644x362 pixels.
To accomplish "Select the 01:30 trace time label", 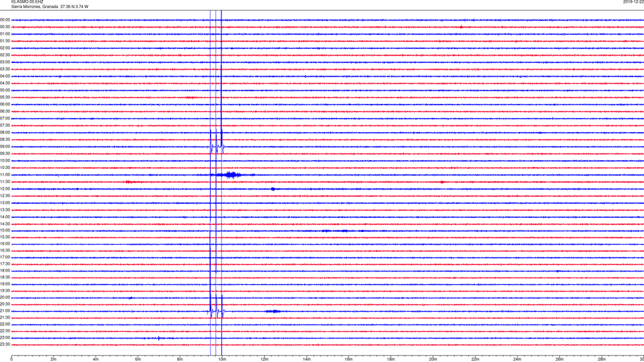I will coord(5,41).
